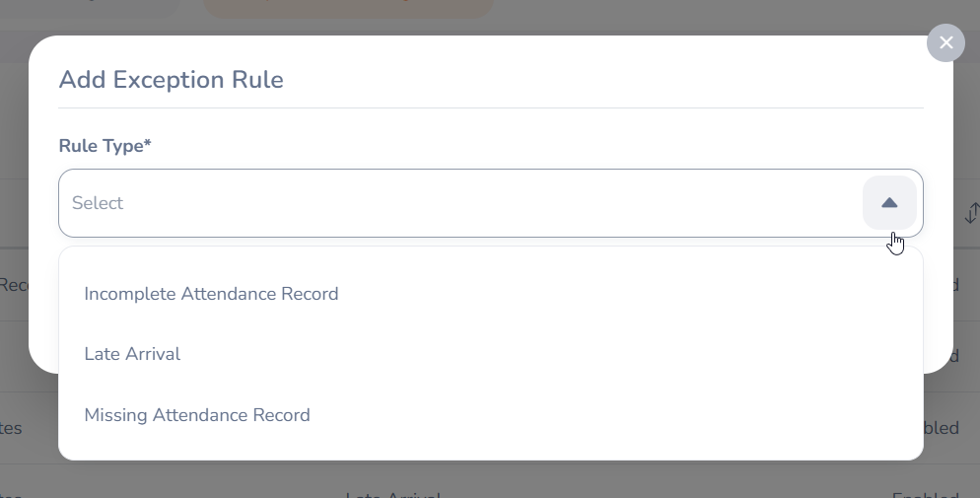
Task: Pick Missing Attendance Record option
Action: point(197,415)
